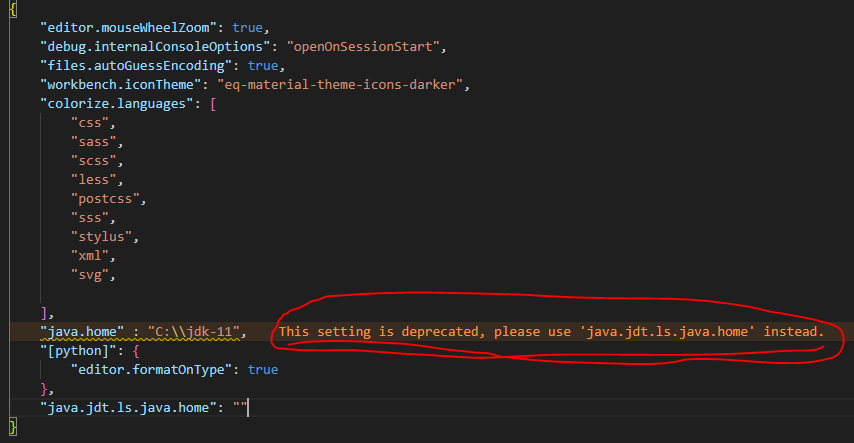
Task: Click the "debug.internalConsoleOptions" key
Action: tap(155, 47)
